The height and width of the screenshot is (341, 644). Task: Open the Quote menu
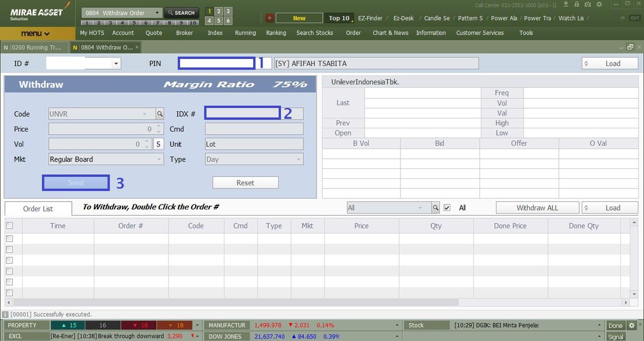pyautogui.click(x=154, y=33)
